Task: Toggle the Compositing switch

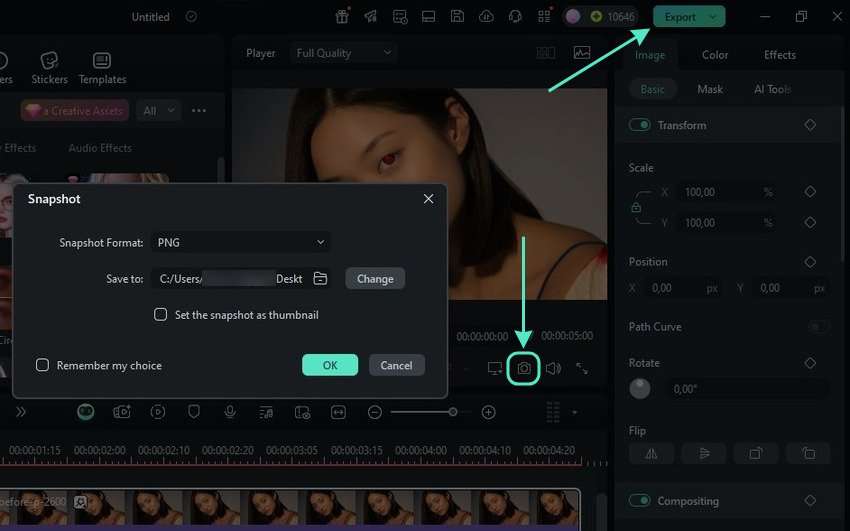Action: pos(640,501)
